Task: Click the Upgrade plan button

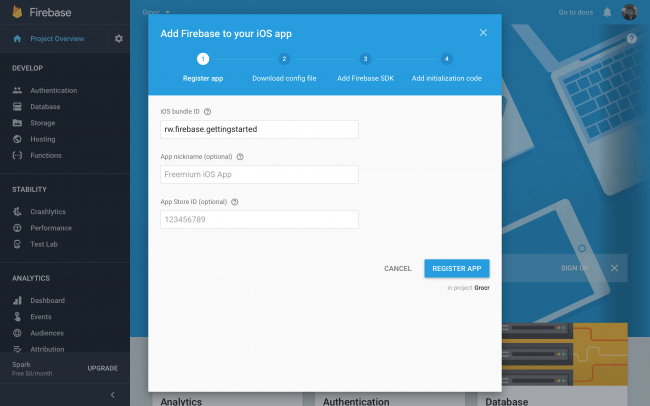Action: (x=102, y=368)
